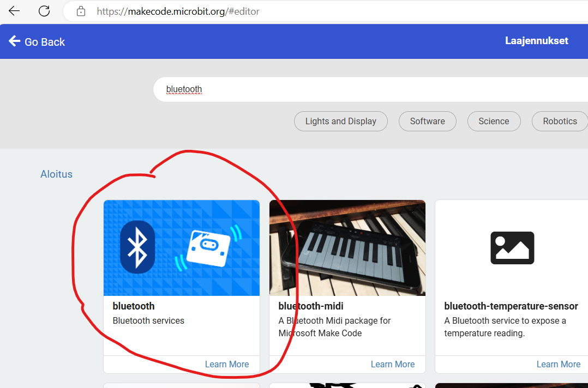Open Learn More for bluetooth-midi
Viewport: 588px width, 388px height.
[393, 364]
